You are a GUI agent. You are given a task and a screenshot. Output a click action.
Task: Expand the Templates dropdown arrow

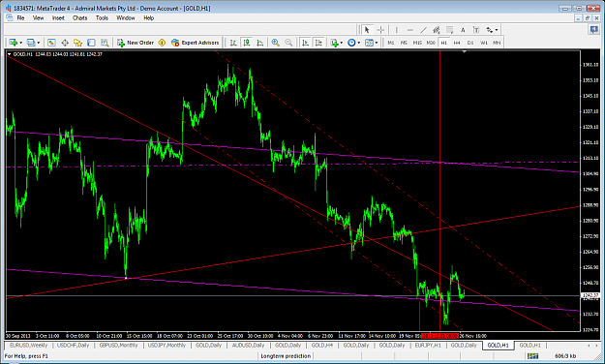(377, 43)
